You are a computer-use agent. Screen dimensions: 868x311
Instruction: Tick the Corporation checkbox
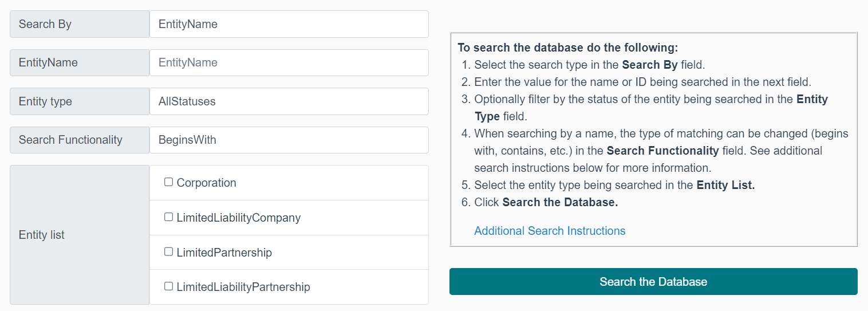click(168, 182)
